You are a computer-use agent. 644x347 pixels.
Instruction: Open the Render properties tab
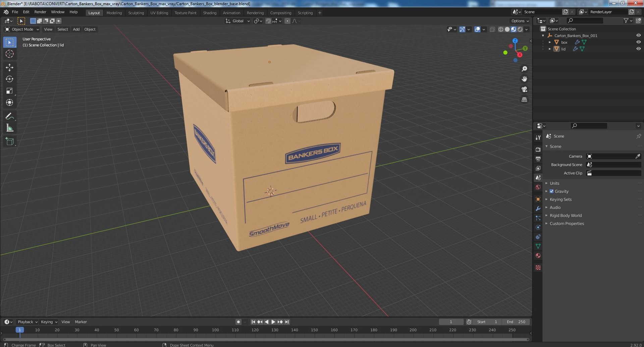(x=538, y=149)
